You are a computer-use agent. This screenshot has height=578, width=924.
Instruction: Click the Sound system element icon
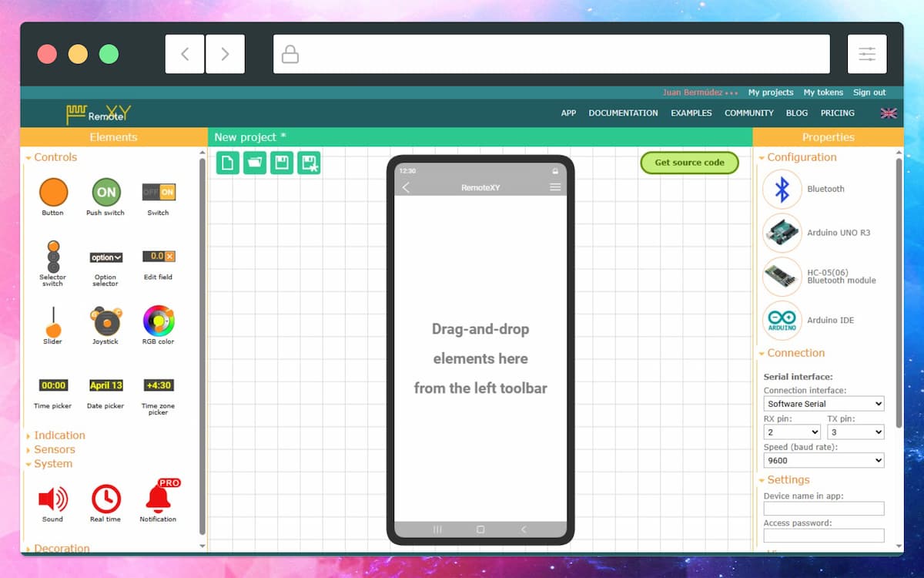[x=52, y=499]
